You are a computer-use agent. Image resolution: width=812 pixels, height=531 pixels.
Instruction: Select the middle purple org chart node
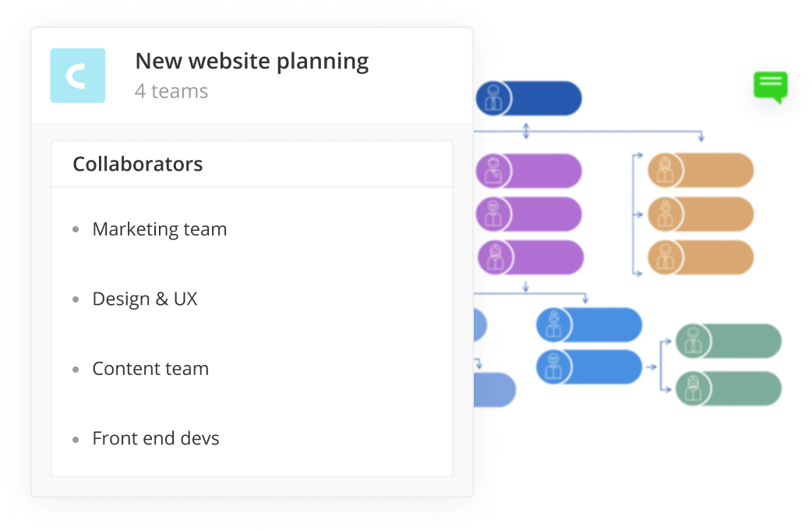pyautogui.click(x=528, y=214)
